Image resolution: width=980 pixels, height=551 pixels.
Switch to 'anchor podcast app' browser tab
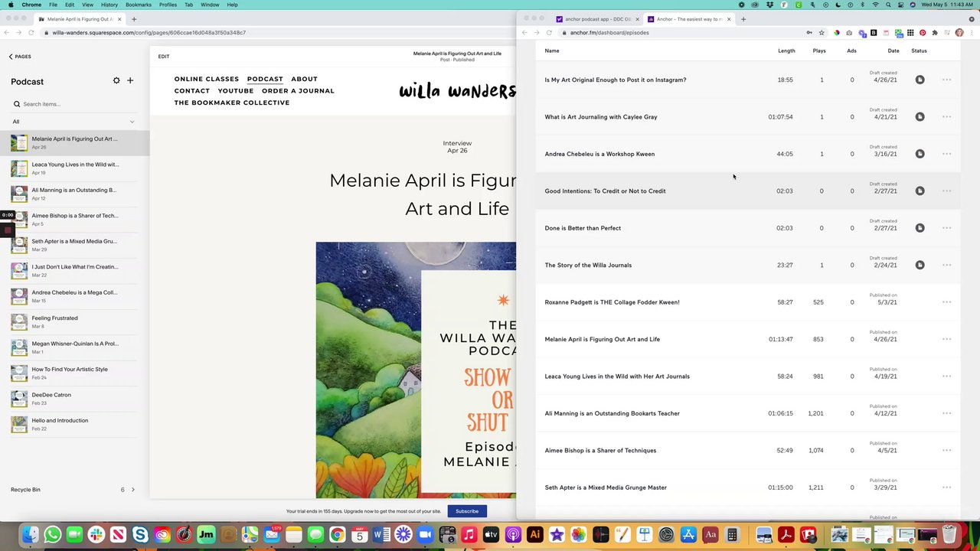596,19
